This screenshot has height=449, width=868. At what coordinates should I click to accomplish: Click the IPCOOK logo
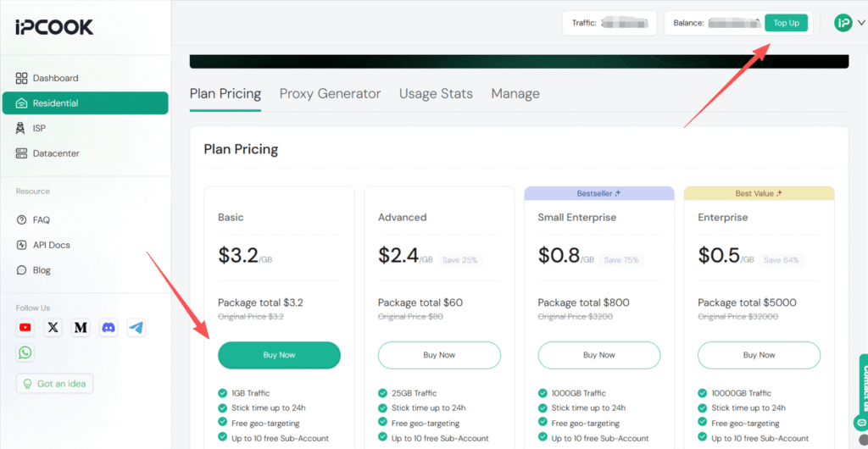pyautogui.click(x=54, y=27)
